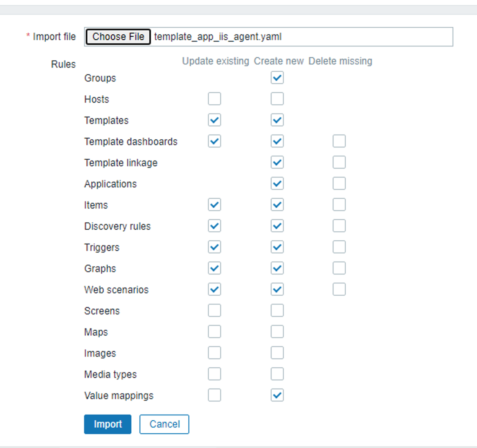
Task: Uncheck Create new for Groups
Action: (277, 78)
